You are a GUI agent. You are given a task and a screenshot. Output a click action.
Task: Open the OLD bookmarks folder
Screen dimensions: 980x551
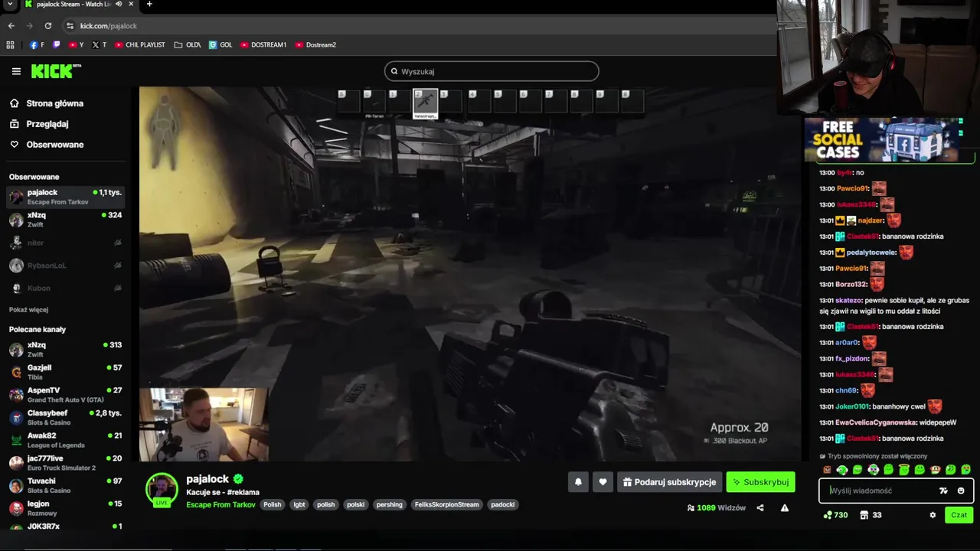(x=188, y=44)
